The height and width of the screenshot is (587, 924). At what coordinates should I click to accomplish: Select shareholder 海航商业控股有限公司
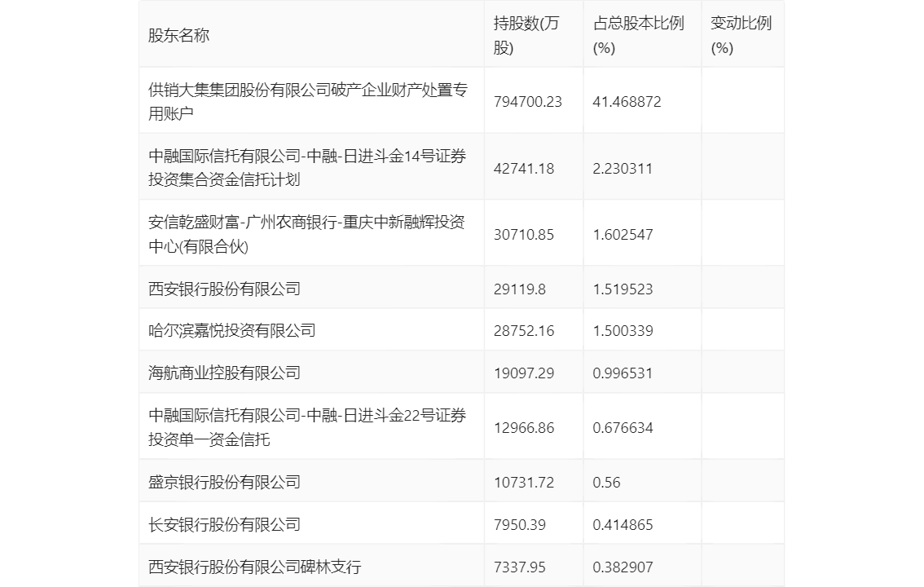point(225,373)
